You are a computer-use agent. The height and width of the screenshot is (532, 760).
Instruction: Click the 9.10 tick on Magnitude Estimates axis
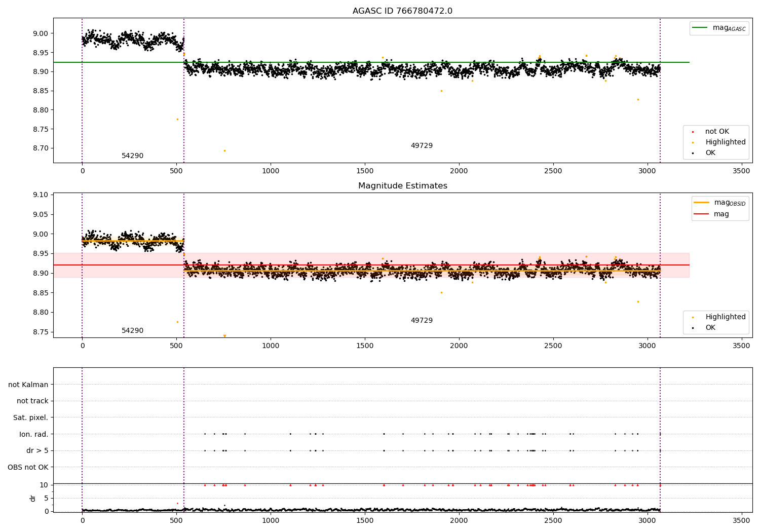pyautogui.click(x=40, y=195)
